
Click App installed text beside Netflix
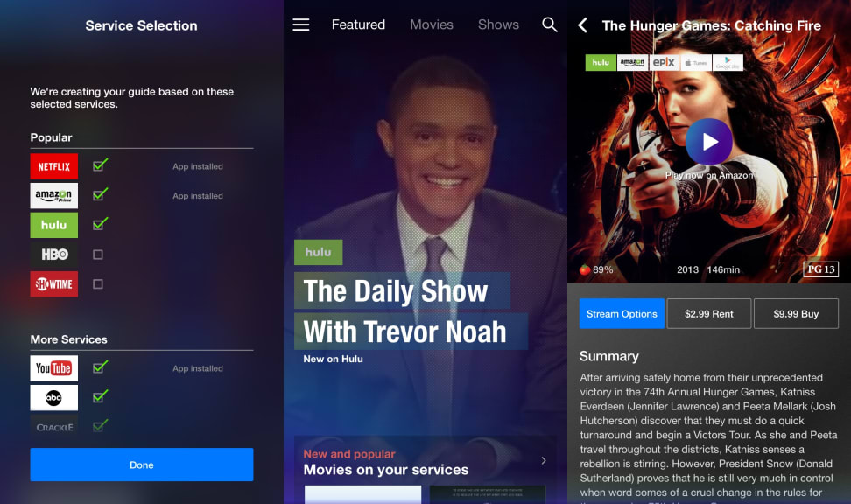click(x=198, y=166)
